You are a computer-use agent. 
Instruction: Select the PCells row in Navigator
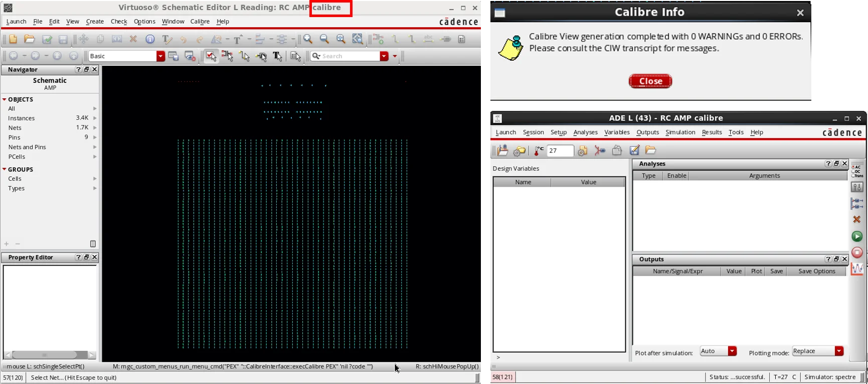tap(50, 157)
